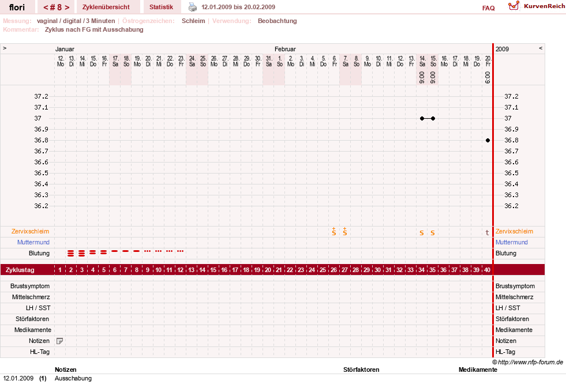The image size is (566, 392).
Task: Open the Statistik tab
Action: tap(162, 7)
